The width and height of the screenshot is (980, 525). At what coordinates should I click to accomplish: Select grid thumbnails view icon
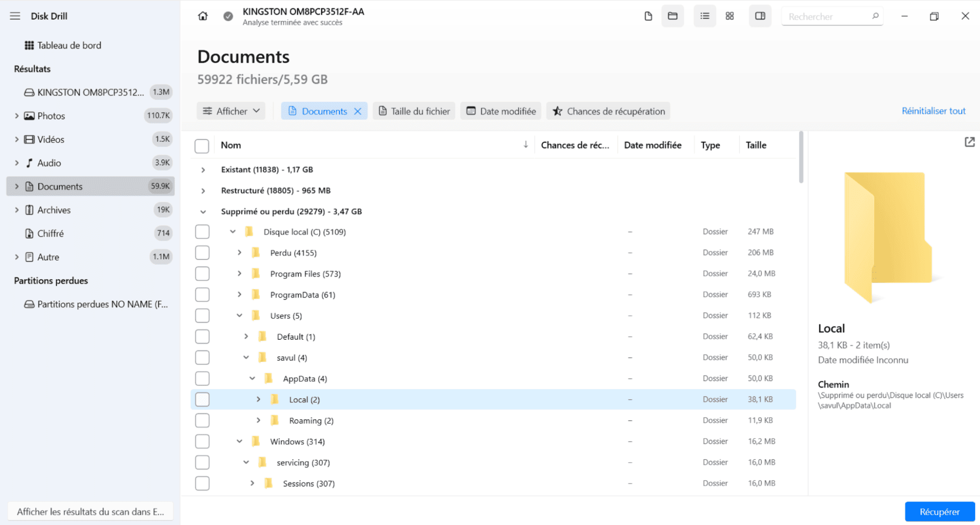pos(729,16)
